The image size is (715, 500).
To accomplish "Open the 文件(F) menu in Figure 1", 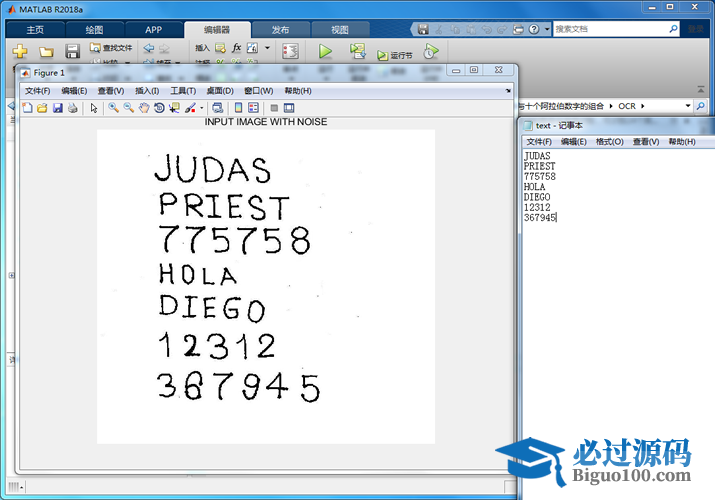I will coord(37,91).
